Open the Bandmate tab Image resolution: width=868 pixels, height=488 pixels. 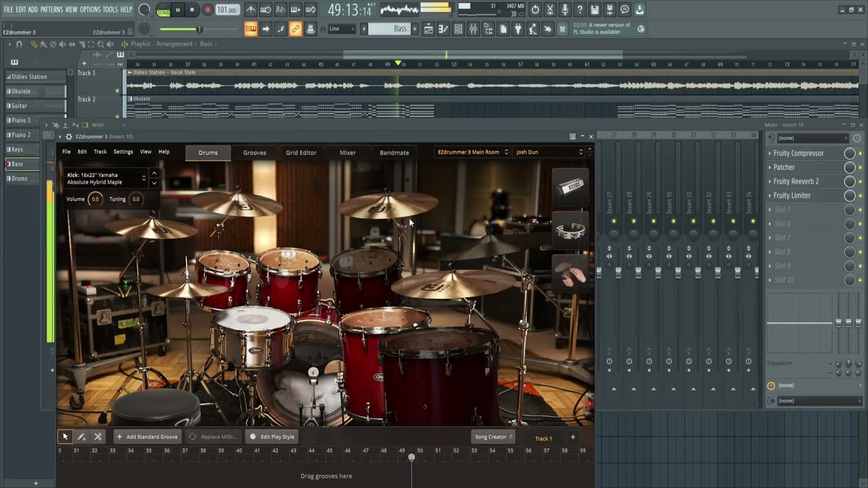pyautogui.click(x=394, y=152)
